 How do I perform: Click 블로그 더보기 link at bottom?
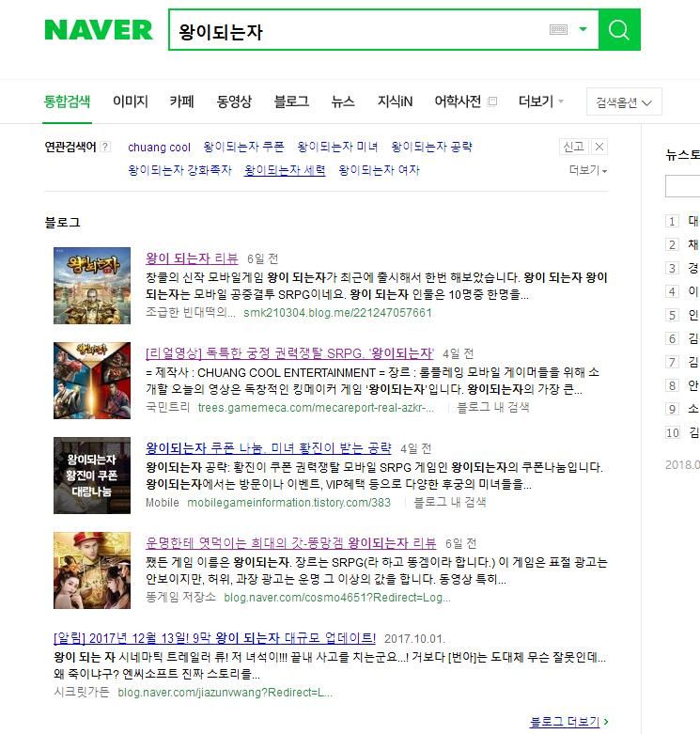[x=568, y=722]
